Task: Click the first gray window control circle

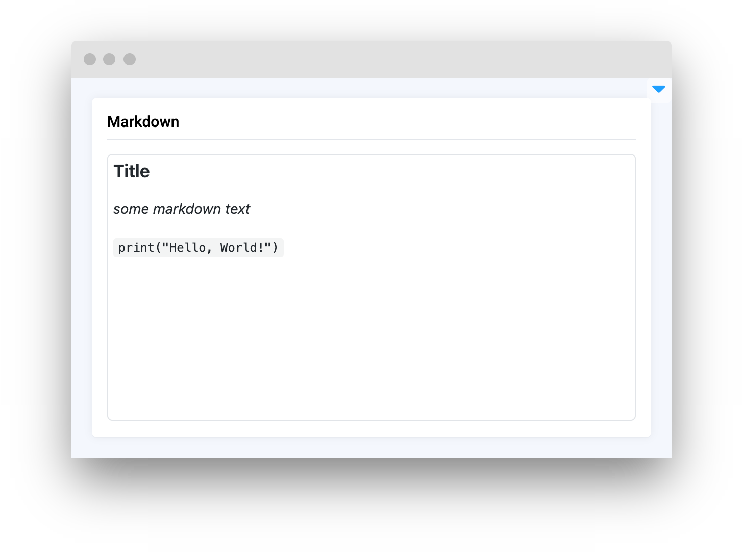Action: coord(90,59)
